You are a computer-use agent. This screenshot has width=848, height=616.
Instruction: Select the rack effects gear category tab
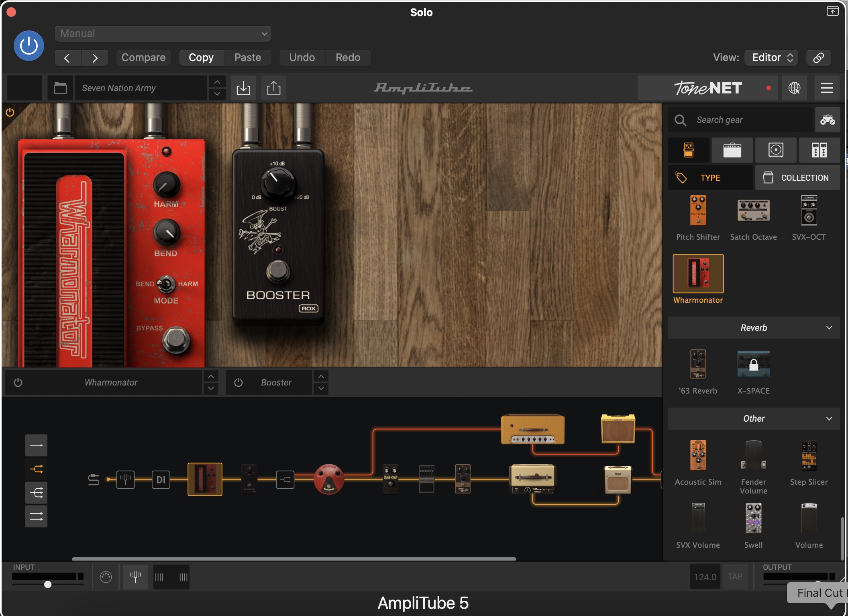pyautogui.click(x=819, y=150)
